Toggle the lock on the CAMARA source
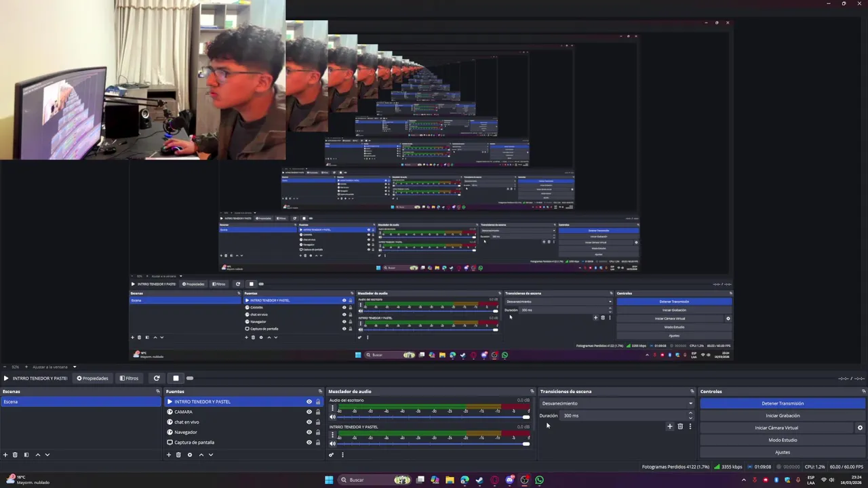Image resolution: width=868 pixels, height=488 pixels. (318, 412)
